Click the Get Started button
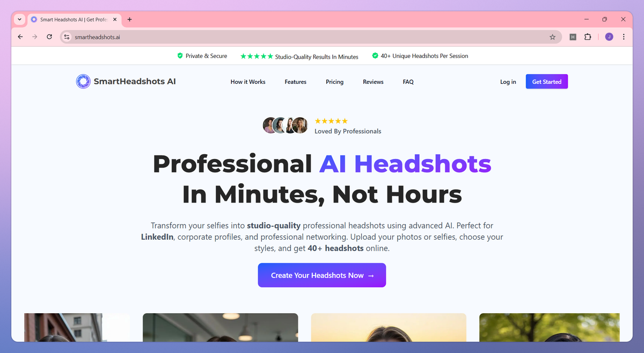Viewport: 644px width, 353px height. 547,82
